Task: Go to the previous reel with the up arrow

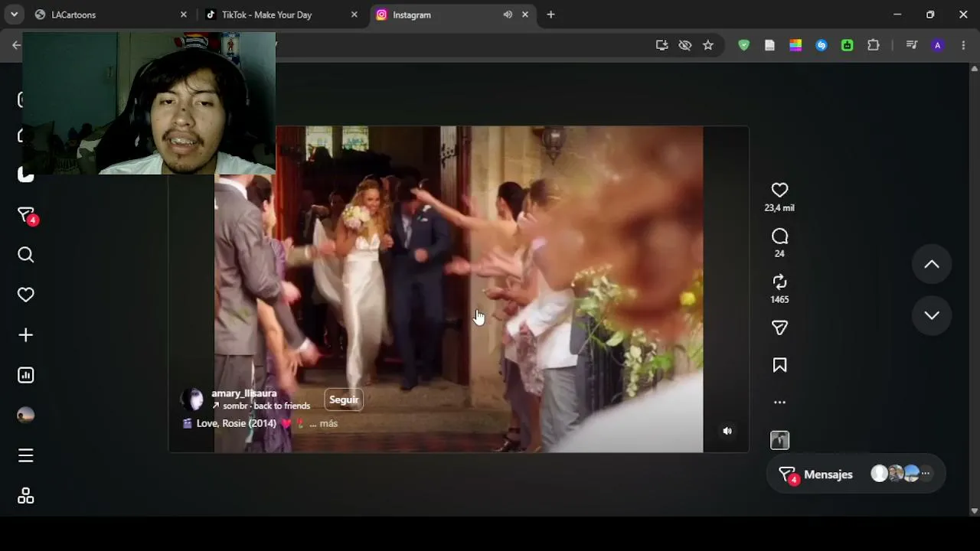Action: tap(932, 264)
